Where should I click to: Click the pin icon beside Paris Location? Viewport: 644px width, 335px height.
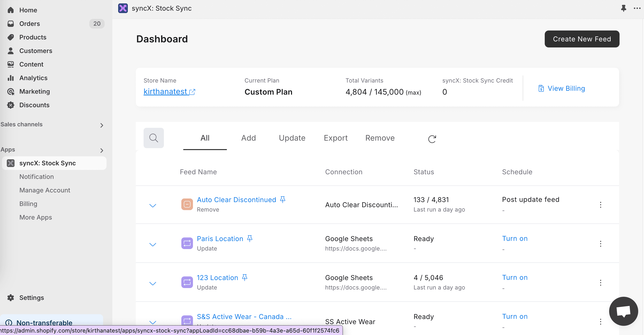coord(250,238)
